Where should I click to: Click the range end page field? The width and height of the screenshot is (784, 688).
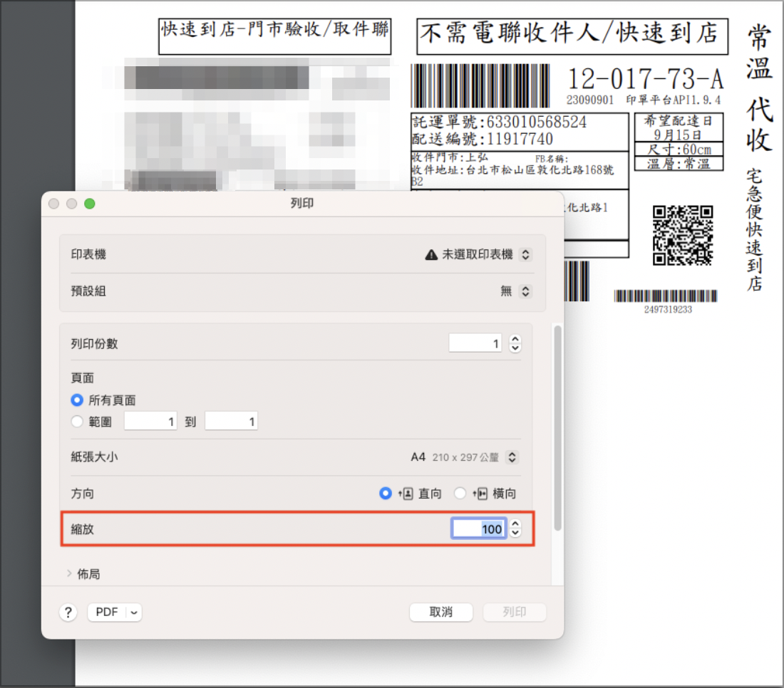tap(231, 421)
